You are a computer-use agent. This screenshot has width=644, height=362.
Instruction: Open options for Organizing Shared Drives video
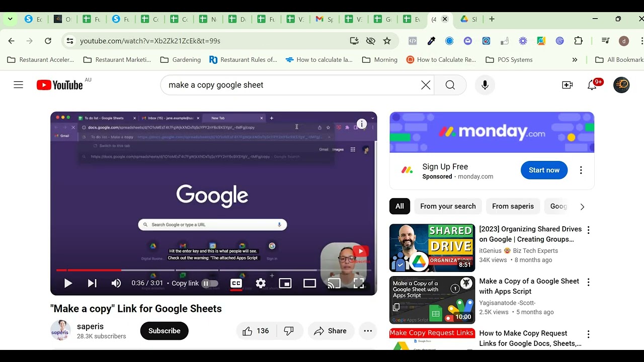point(588,230)
